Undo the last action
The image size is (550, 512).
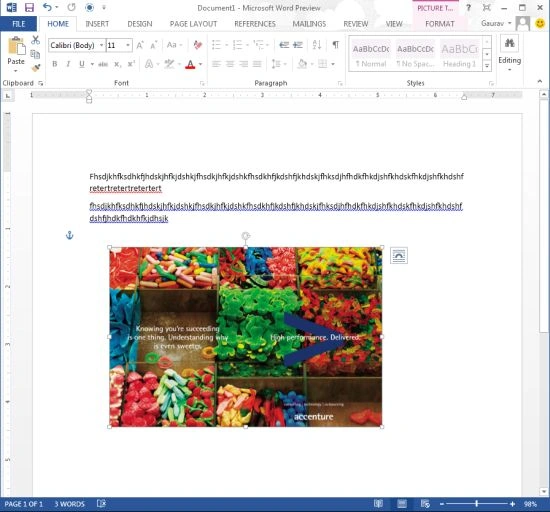pos(47,7)
